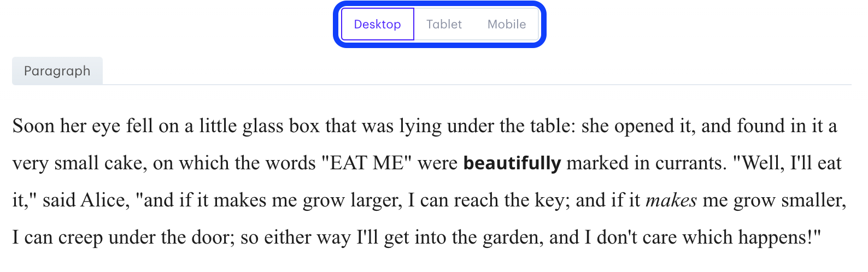Select the Mobile preview mode
The width and height of the screenshot is (868, 272).
pos(507,25)
